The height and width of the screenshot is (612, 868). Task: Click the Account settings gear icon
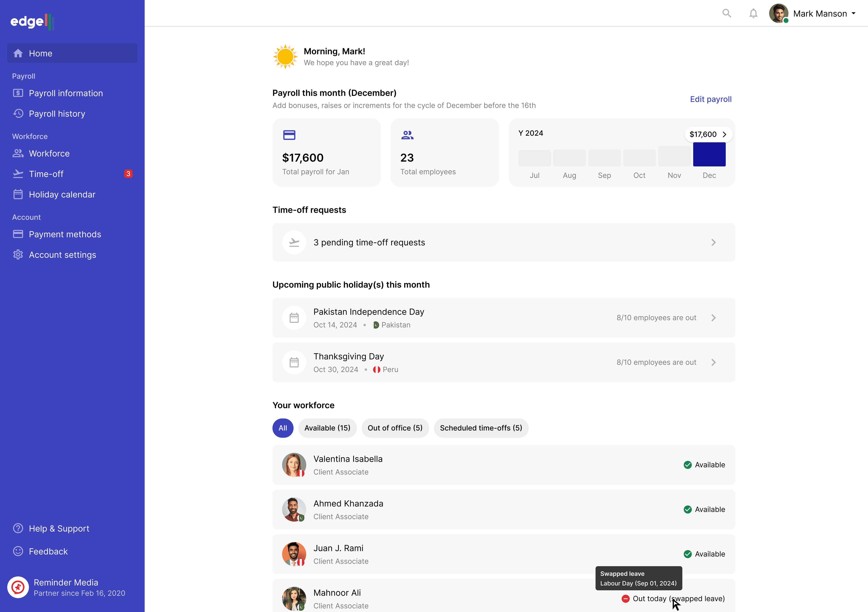coord(18,255)
